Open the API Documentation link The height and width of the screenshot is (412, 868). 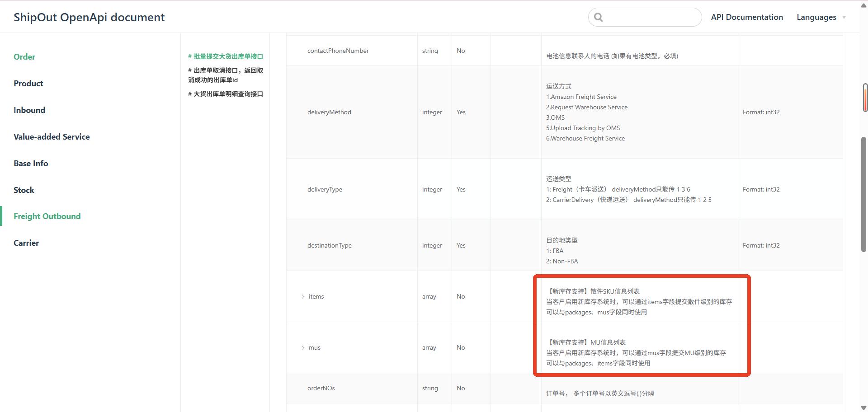747,17
